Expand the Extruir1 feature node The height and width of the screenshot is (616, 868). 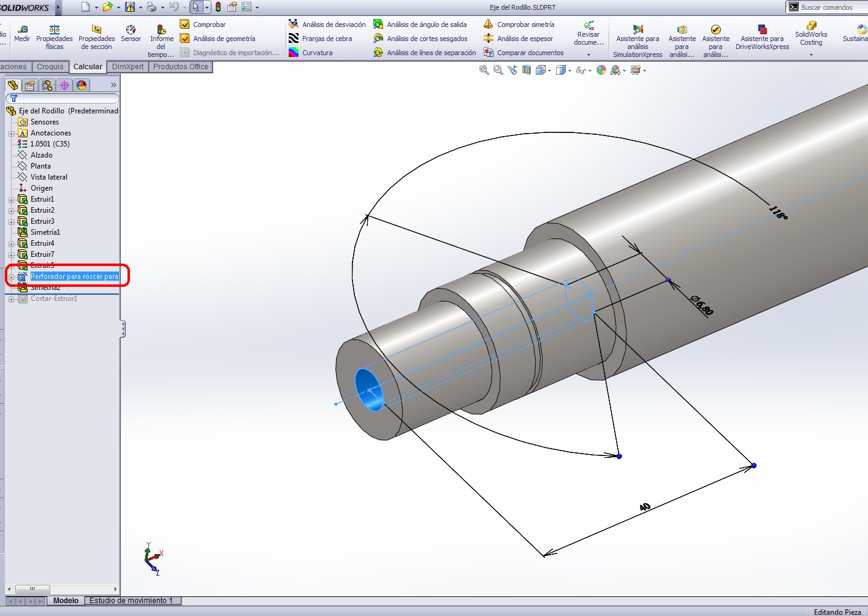11,199
